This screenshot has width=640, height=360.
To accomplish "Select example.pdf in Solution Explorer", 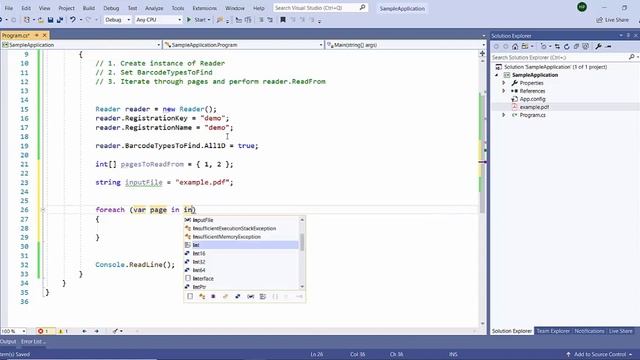I will click(x=534, y=107).
